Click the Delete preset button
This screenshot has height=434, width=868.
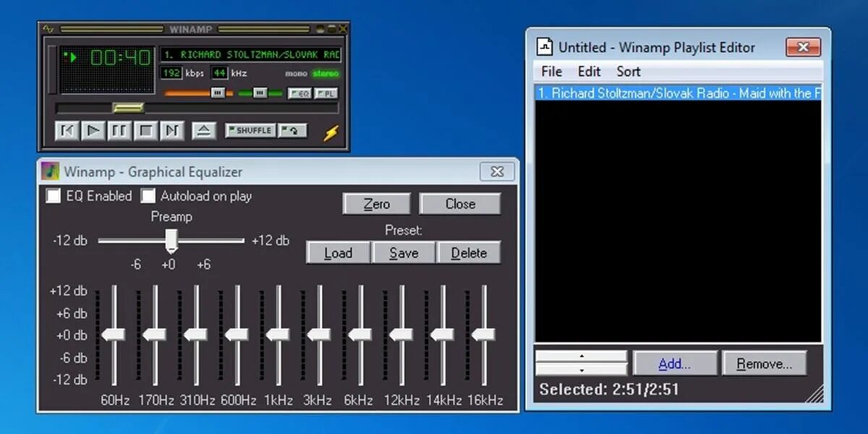click(469, 253)
